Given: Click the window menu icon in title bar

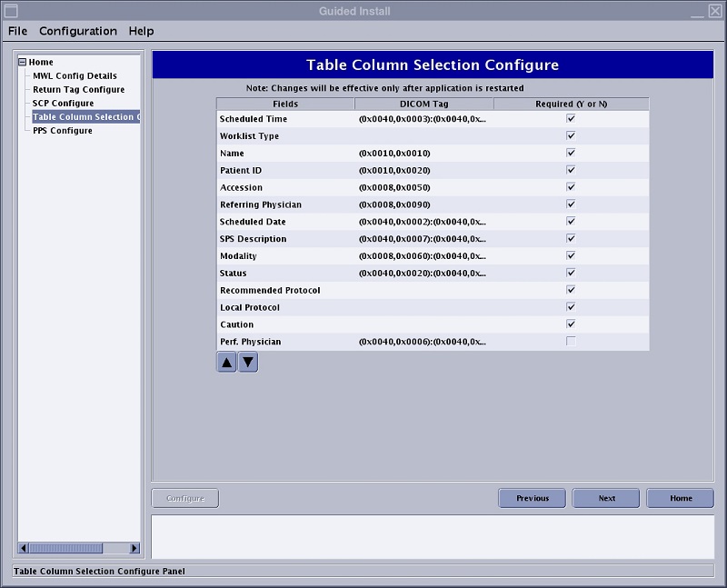Looking at the screenshot, I should (x=11, y=10).
